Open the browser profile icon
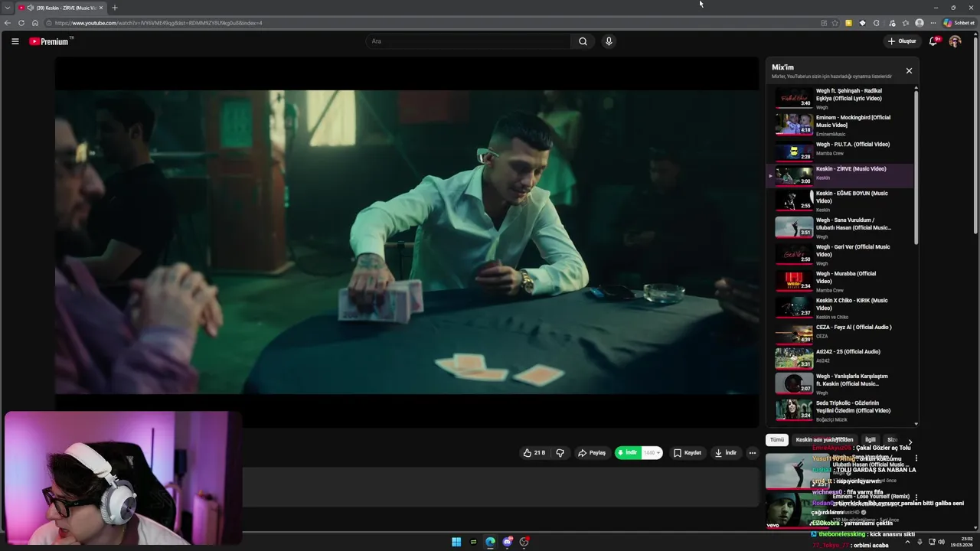This screenshot has width=980, height=551. click(x=920, y=23)
